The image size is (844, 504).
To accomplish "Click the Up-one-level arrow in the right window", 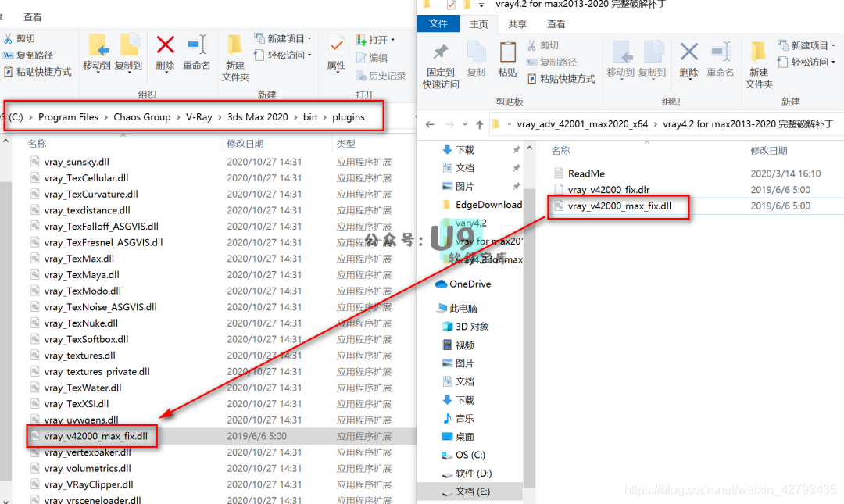I will (x=480, y=124).
